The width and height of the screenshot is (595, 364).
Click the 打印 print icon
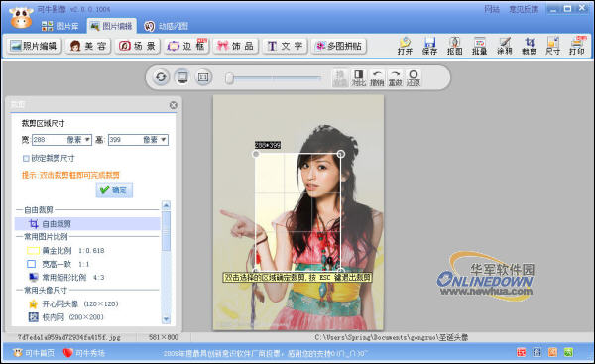(x=577, y=46)
